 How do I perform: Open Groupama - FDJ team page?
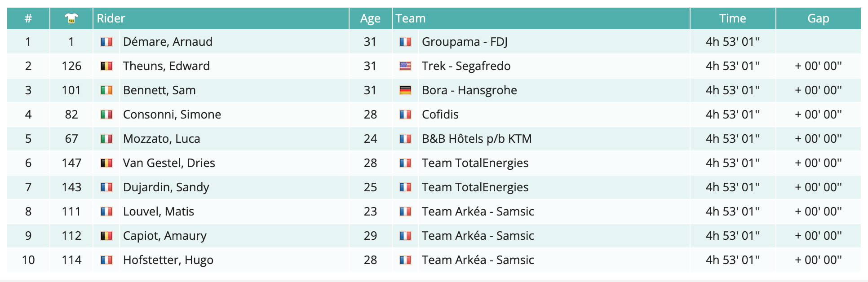pyautogui.click(x=465, y=42)
